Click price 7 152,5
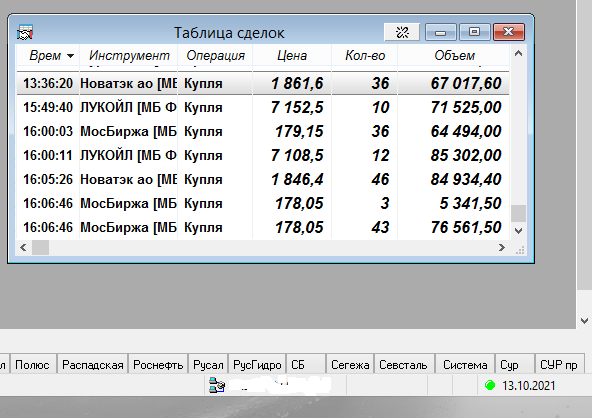Image resolution: width=592 pixels, height=418 pixels. click(x=297, y=108)
